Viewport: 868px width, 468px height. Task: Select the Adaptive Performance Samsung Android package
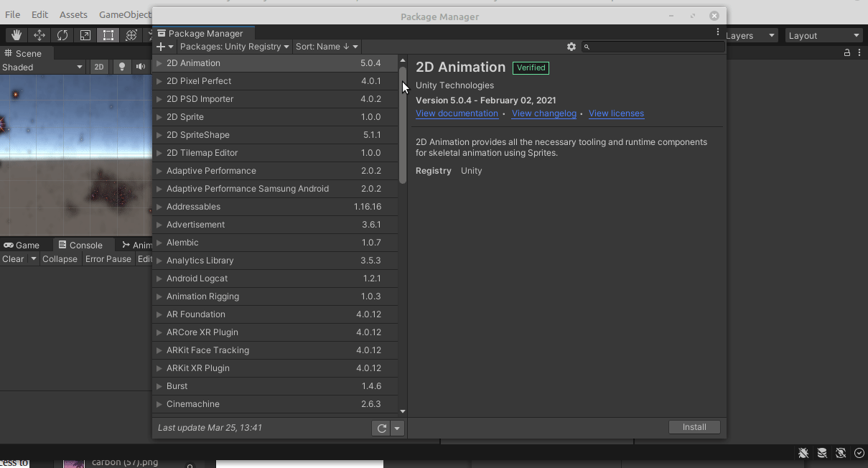coord(275,189)
